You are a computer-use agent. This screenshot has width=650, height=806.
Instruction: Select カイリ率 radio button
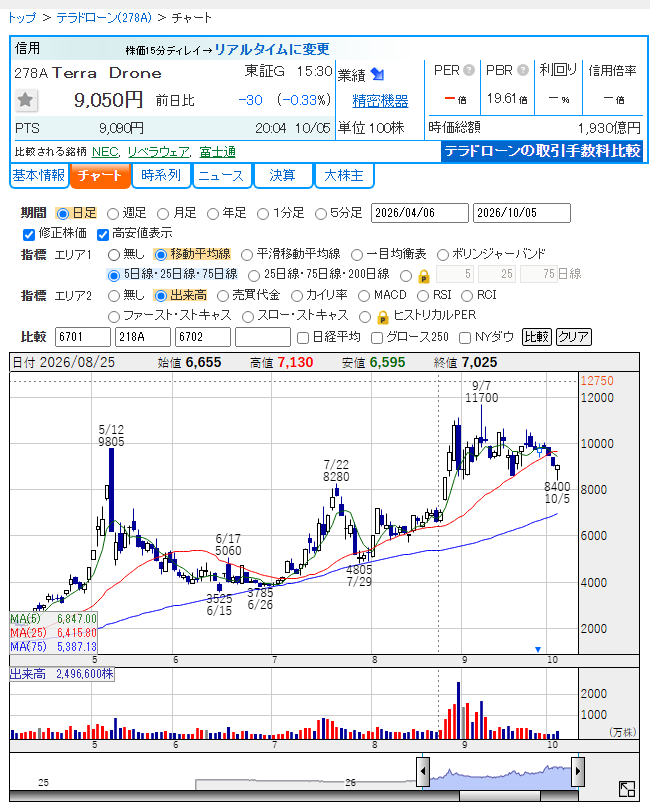[296, 296]
